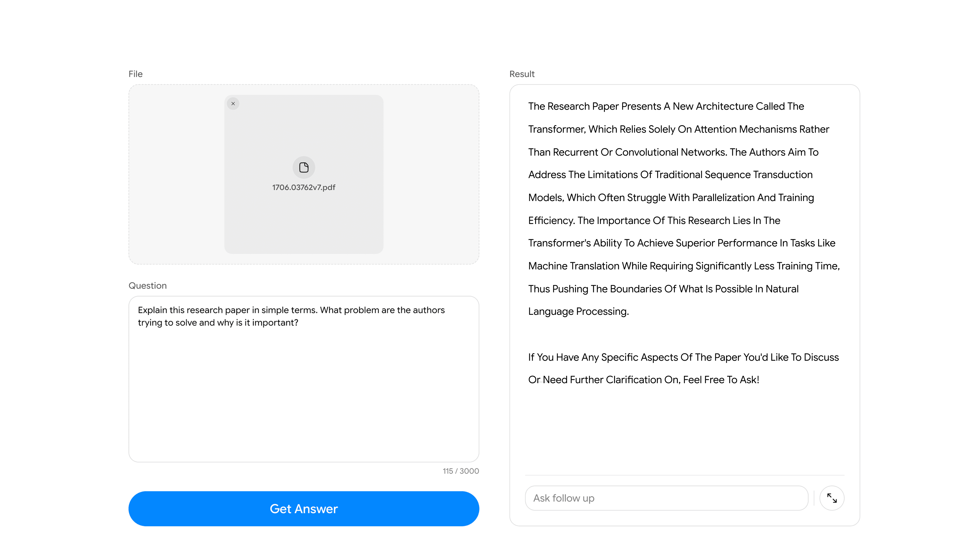This screenshot has width=980, height=551.
Task: Select the gray uploaded file card
Action: coord(304,221)
